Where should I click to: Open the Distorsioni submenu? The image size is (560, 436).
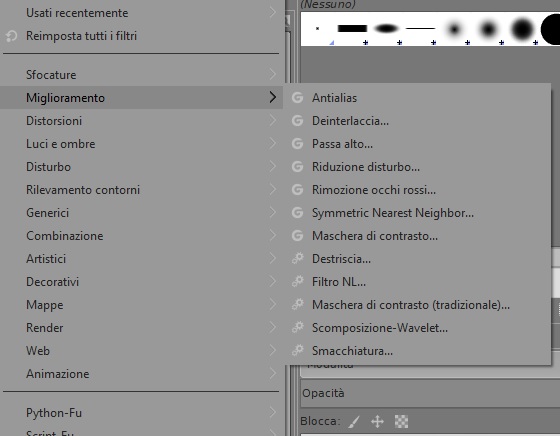click(x=141, y=121)
